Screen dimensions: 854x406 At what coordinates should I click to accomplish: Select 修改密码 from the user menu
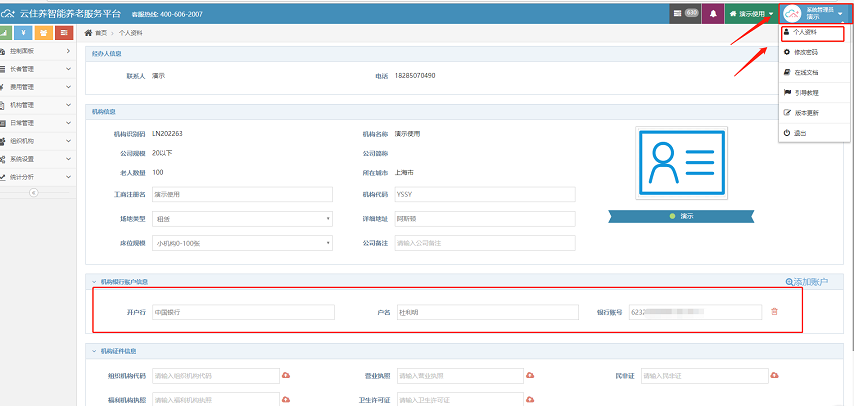(806, 51)
